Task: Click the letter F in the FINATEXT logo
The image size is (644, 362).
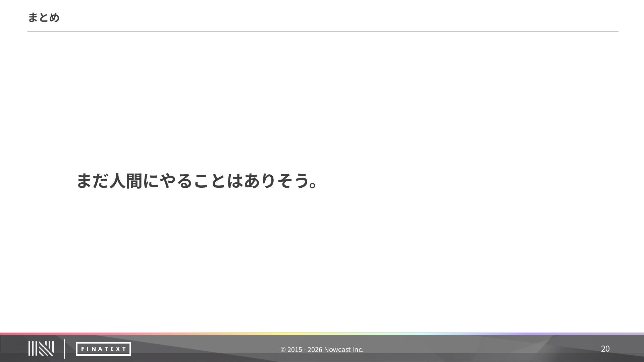Action: 83,349
